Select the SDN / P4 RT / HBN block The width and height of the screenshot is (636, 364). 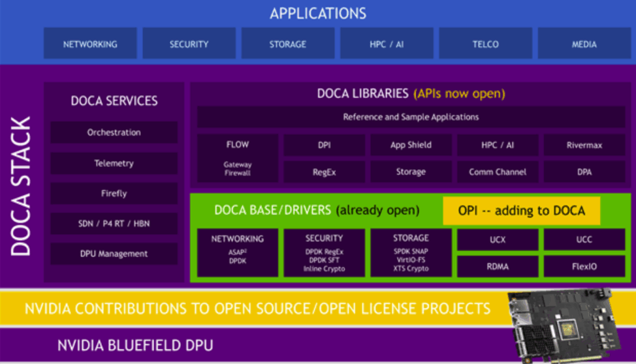click(x=114, y=224)
